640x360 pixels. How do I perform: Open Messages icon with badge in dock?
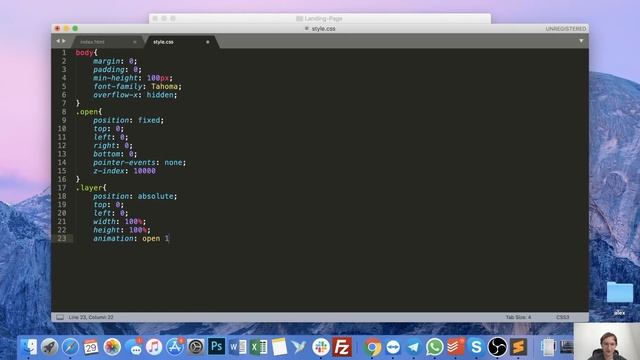coord(134,347)
